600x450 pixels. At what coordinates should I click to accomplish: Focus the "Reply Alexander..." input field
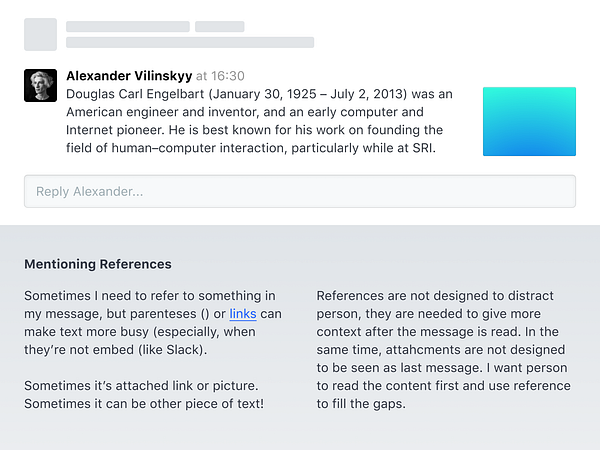pos(300,191)
